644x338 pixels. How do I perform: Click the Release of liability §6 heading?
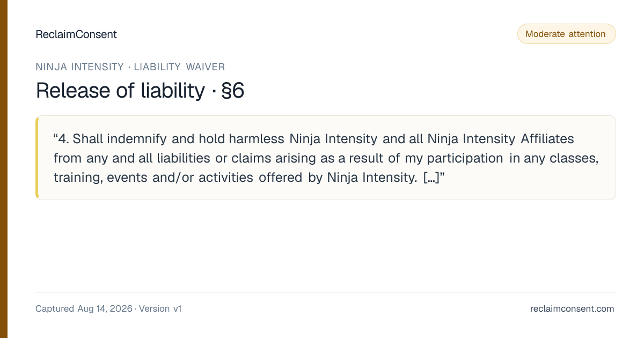tap(140, 91)
